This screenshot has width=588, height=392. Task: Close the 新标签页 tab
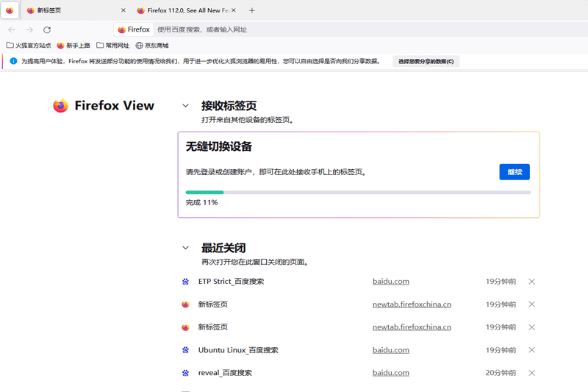[123, 10]
